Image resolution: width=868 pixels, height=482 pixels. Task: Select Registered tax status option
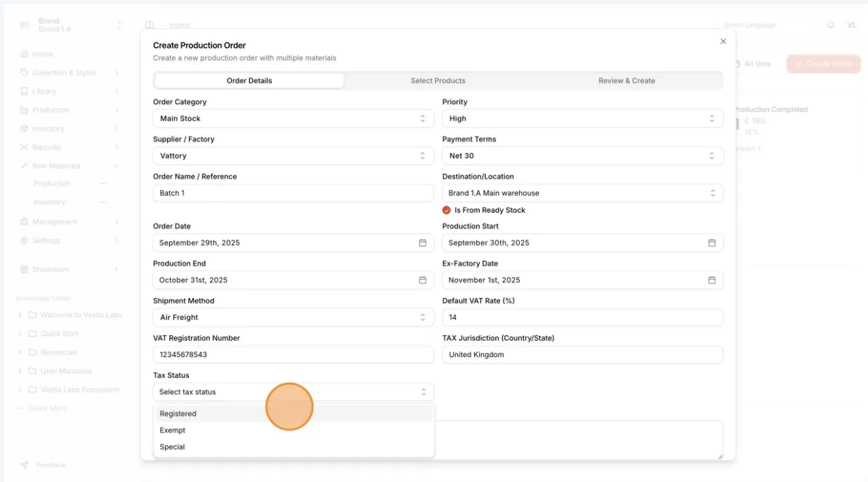294,414
